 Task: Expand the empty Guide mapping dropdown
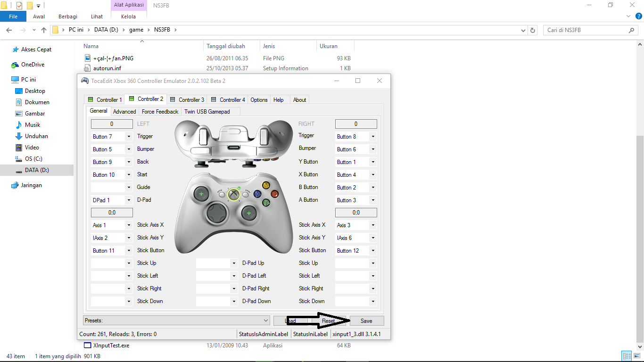[129, 188]
